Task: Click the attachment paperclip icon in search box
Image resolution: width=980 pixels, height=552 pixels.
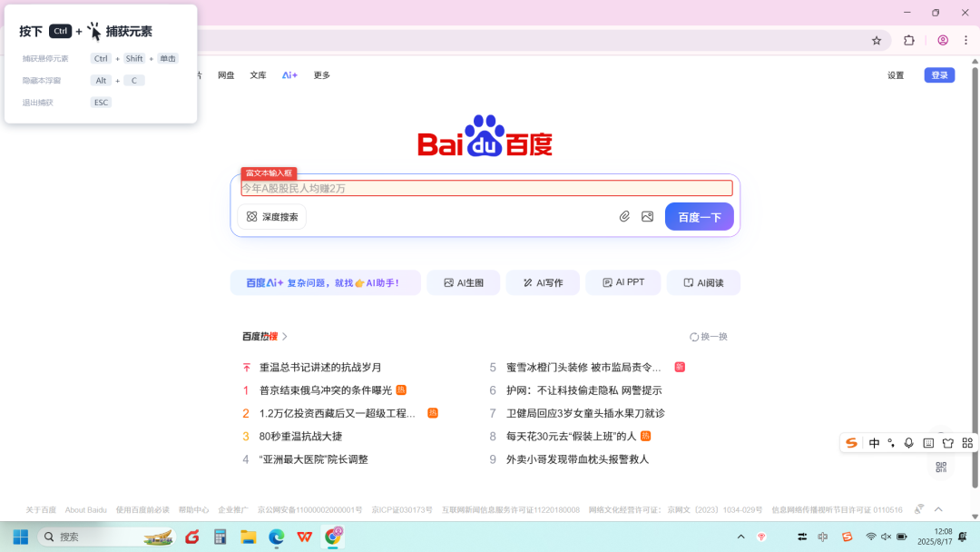Action: pyautogui.click(x=624, y=216)
